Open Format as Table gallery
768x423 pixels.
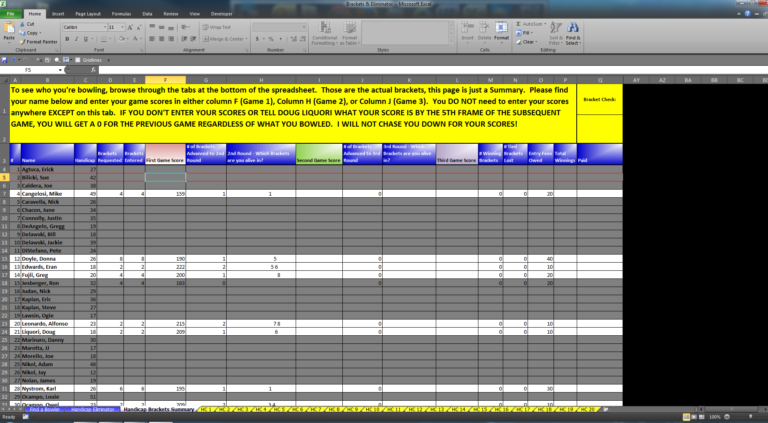pos(350,33)
